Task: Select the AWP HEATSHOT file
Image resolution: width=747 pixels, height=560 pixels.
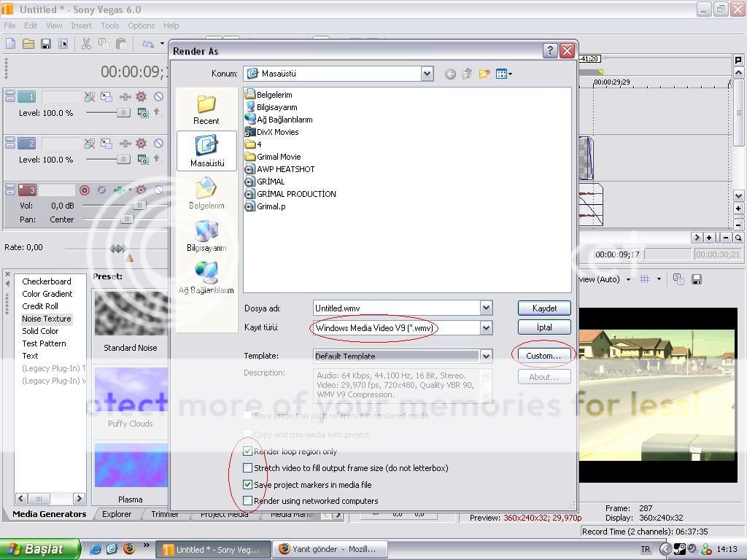Action: click(279, 169)
